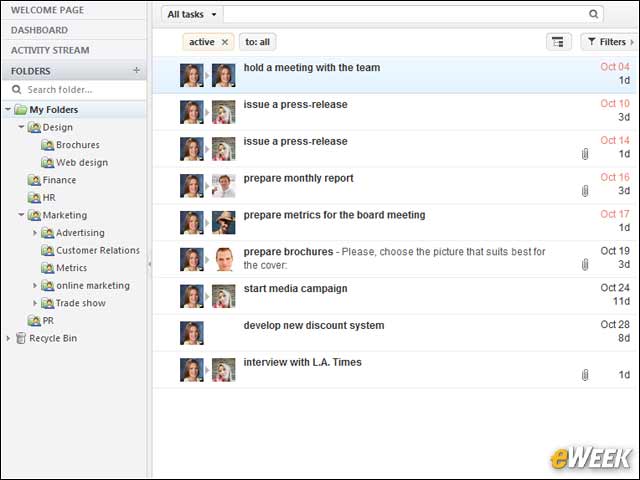Collapse the Design folder arrow

pyautogui.click(x=21, y=127)
